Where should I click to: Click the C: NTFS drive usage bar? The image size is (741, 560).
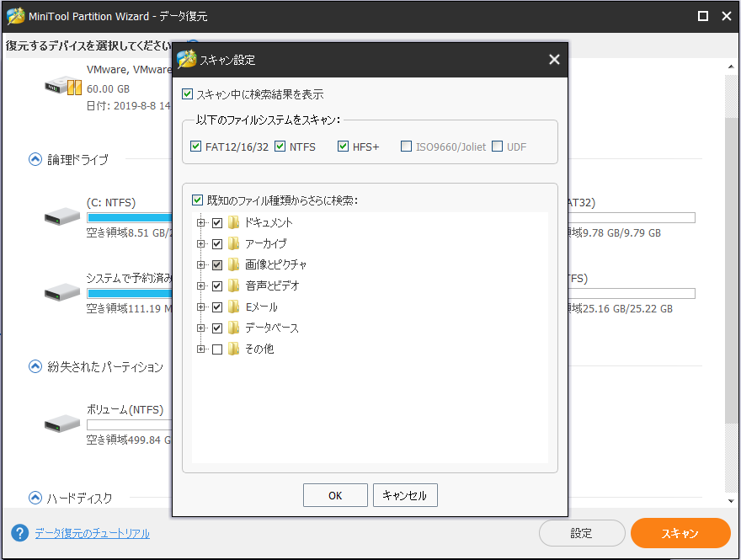point(130,217)
